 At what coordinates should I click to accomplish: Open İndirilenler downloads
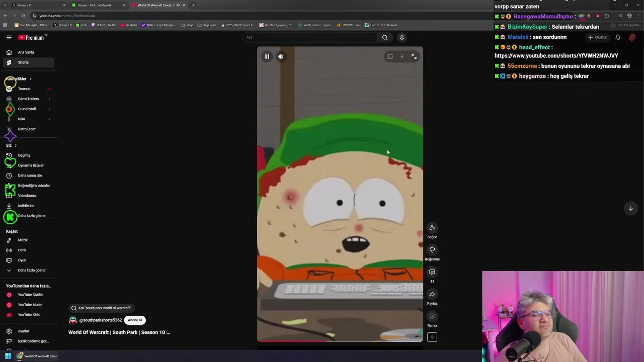click(28, 206)
